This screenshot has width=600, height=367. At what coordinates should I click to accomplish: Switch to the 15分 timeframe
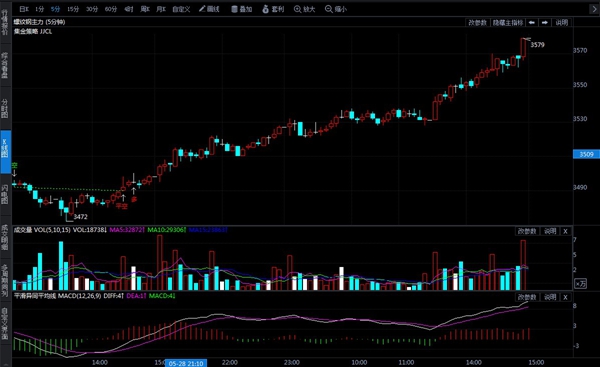73,9
